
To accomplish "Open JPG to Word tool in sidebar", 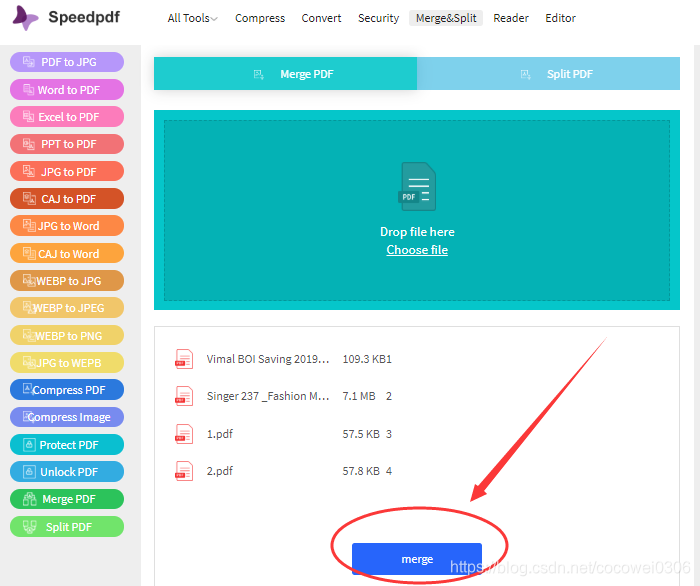I will pyautogui.click(x=67, y=226).
